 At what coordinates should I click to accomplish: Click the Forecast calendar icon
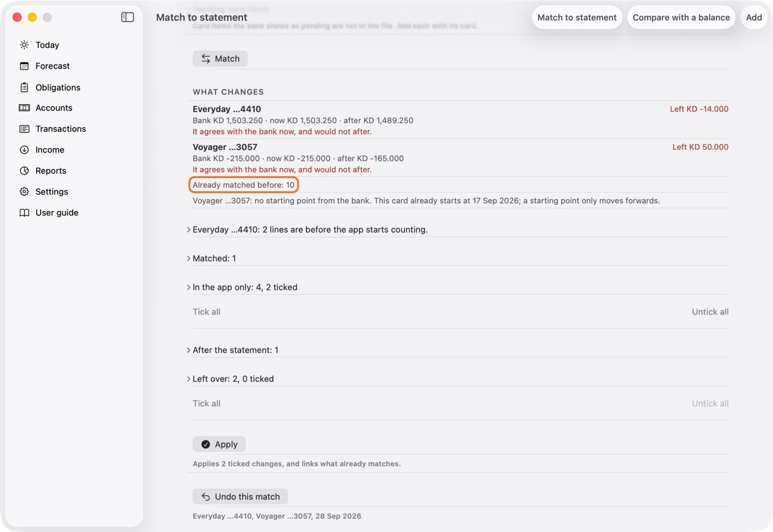click(x=24, y=66)
